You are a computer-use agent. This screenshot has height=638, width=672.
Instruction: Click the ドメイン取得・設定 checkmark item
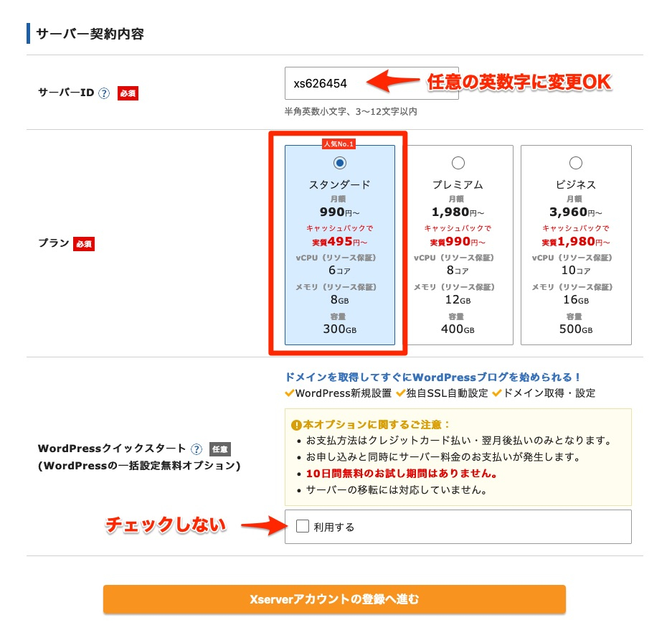[x=544, y=393]
